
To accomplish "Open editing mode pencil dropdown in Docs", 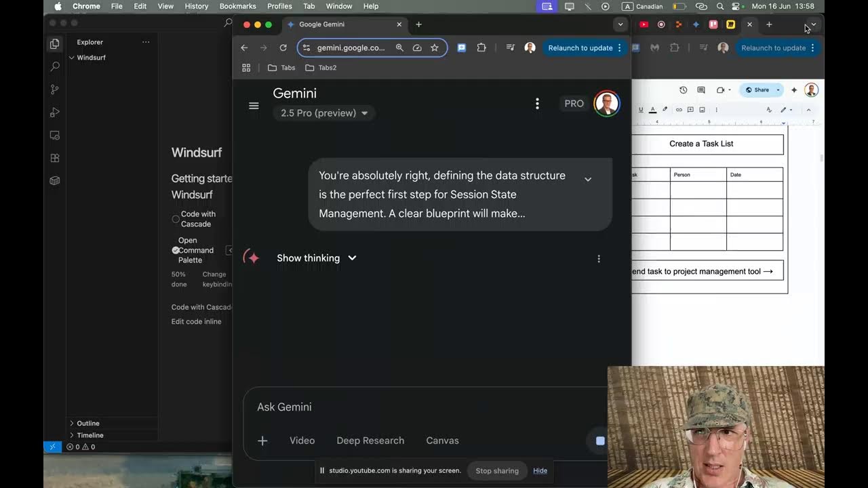I will click(785, 110).
